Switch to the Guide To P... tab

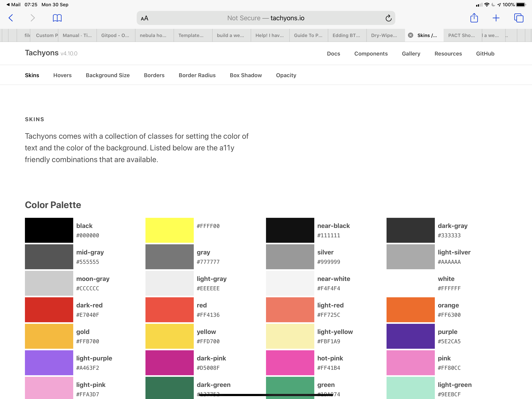point(309,35)
